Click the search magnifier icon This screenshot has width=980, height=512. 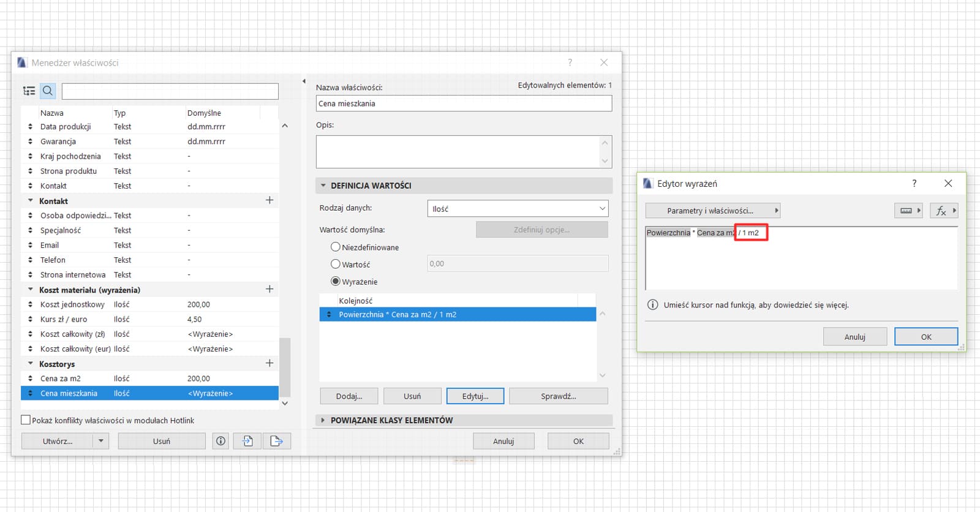(x=48, y=91)
